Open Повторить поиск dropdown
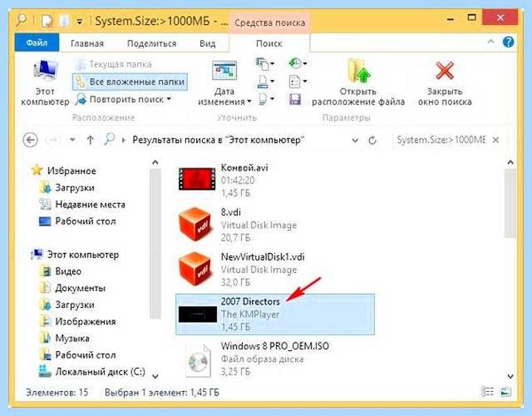 point(123,99)
